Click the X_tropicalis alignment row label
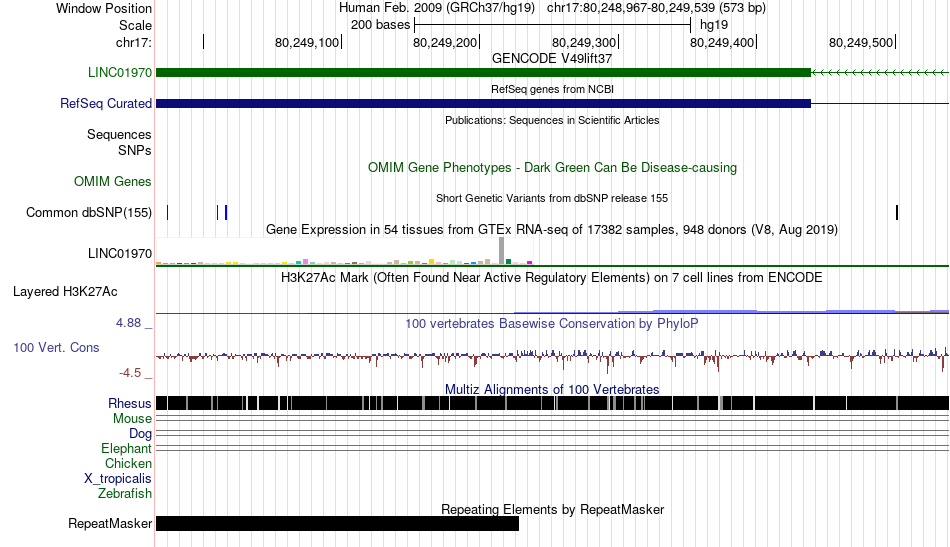This screenshot has height=547, width=950. [118, 479]
